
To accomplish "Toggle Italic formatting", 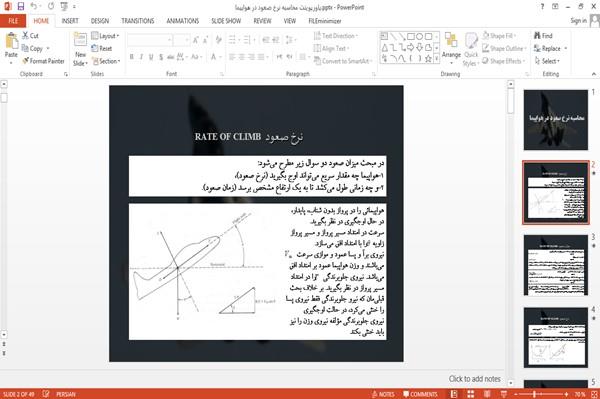I will (141, 57).
